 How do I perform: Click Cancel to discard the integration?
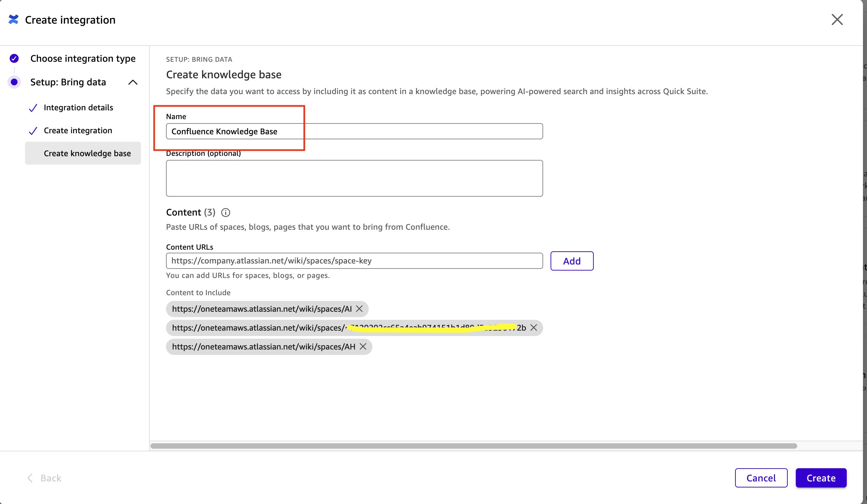pyautogui.click(x=761, y=478)
